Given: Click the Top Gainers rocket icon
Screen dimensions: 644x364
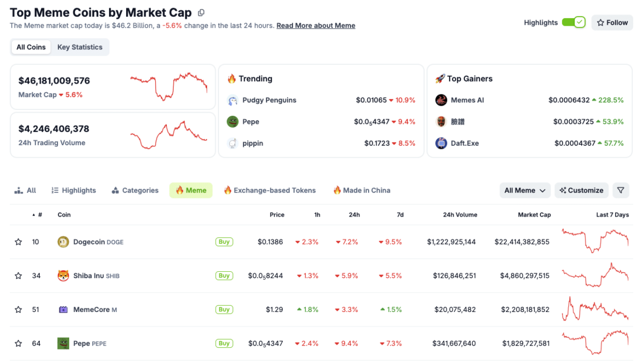Looking at the screenshot, I should point(441,78).
